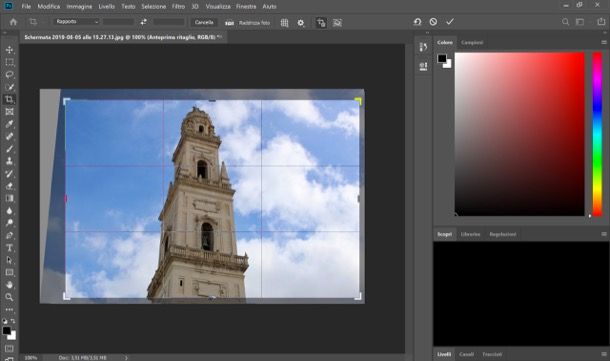Select the Gradient tool
This screenshot has height=361, width=610.
point(9,198)
